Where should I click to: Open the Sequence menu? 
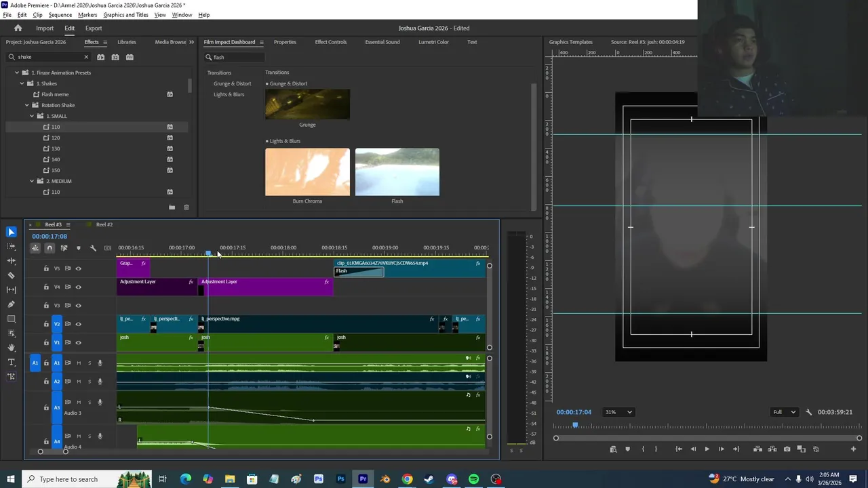click(x=60, y=15)
